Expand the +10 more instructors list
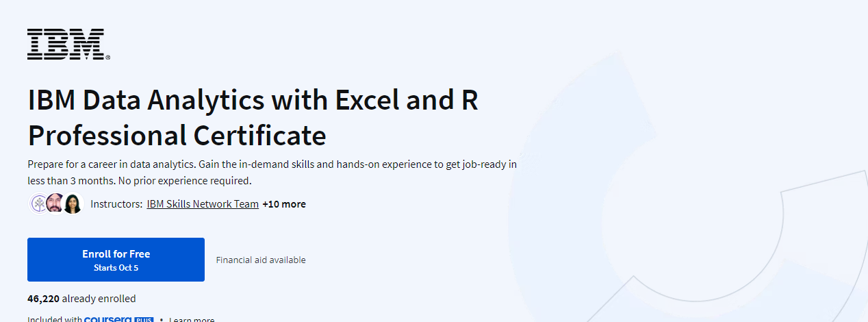Viewport: 868px width, 322px height. [284, 204]
